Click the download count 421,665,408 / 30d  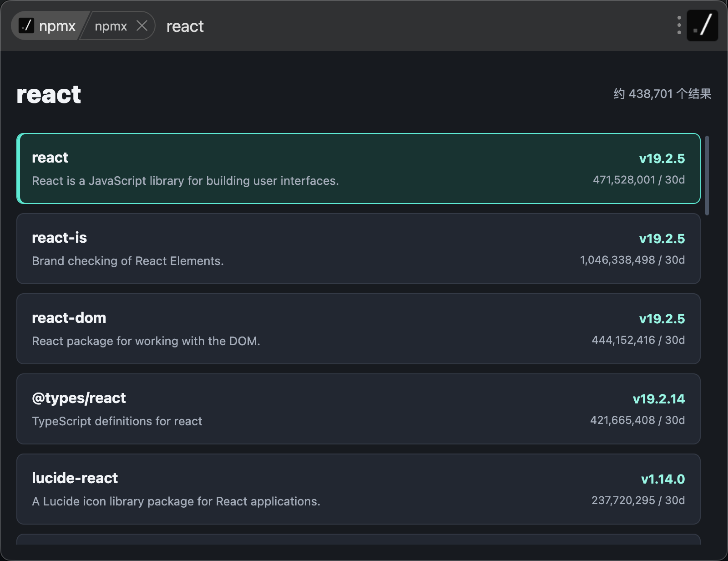637,420
